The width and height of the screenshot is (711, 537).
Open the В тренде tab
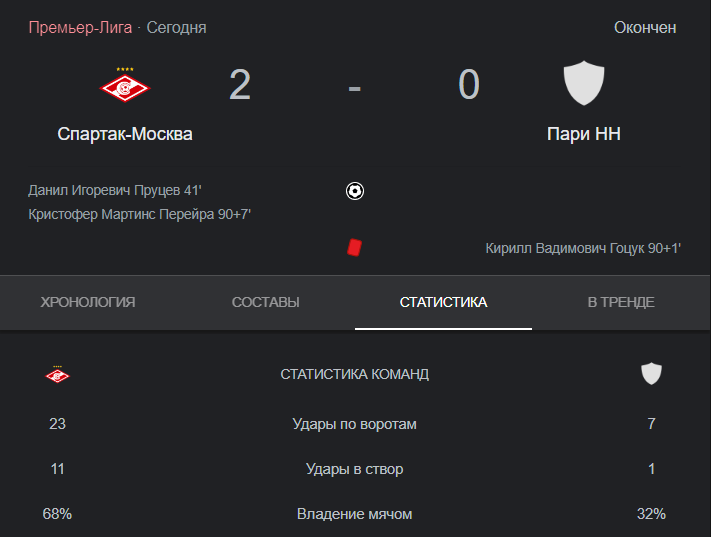pos(621,302)
